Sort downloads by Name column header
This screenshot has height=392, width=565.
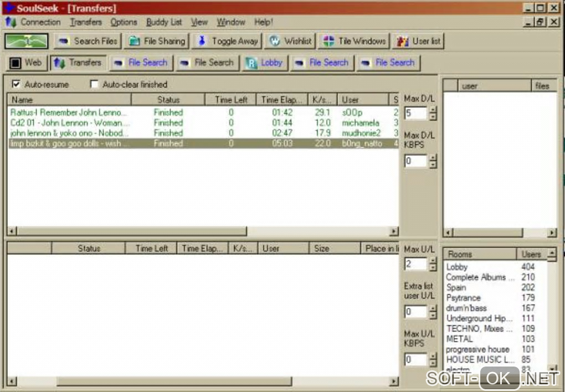[69, 100]
